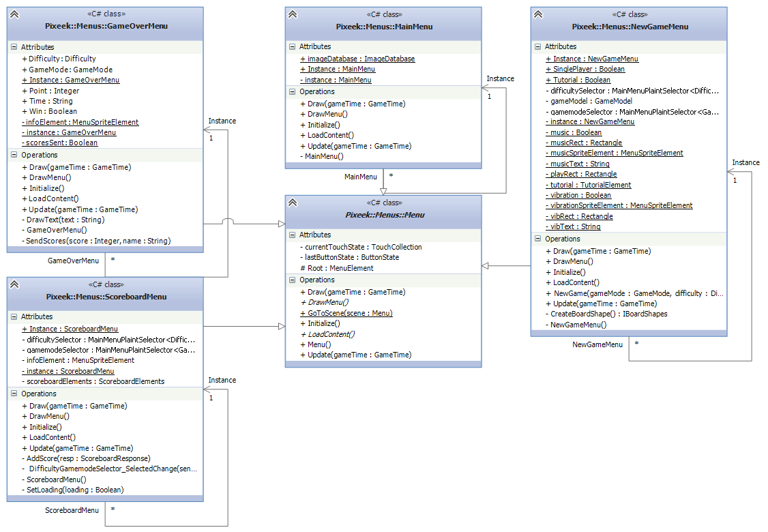Click the chevron icon on the base Menu class
Screen dimensions: 768x532
293,203
